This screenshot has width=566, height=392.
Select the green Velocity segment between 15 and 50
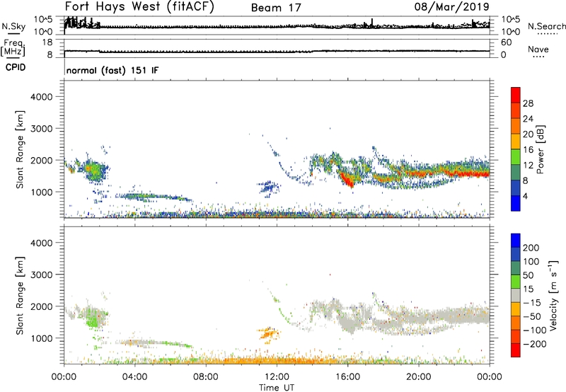[516, 282]
